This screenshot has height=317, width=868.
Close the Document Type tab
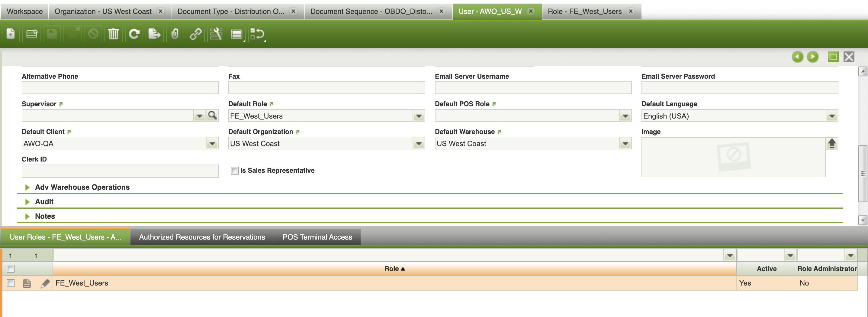pyautogui.click(x=294, y=11)
